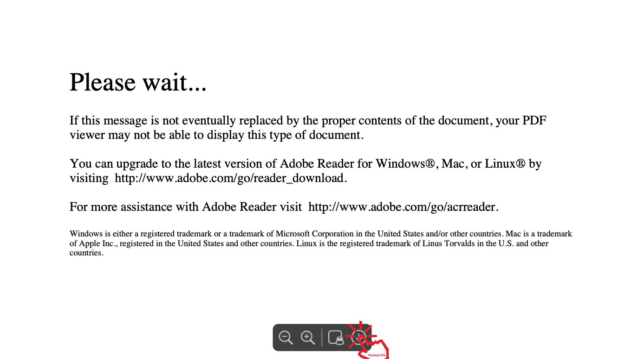
Task: Open the adobe.com/go/reader_download link
Action: coord(231,178)
